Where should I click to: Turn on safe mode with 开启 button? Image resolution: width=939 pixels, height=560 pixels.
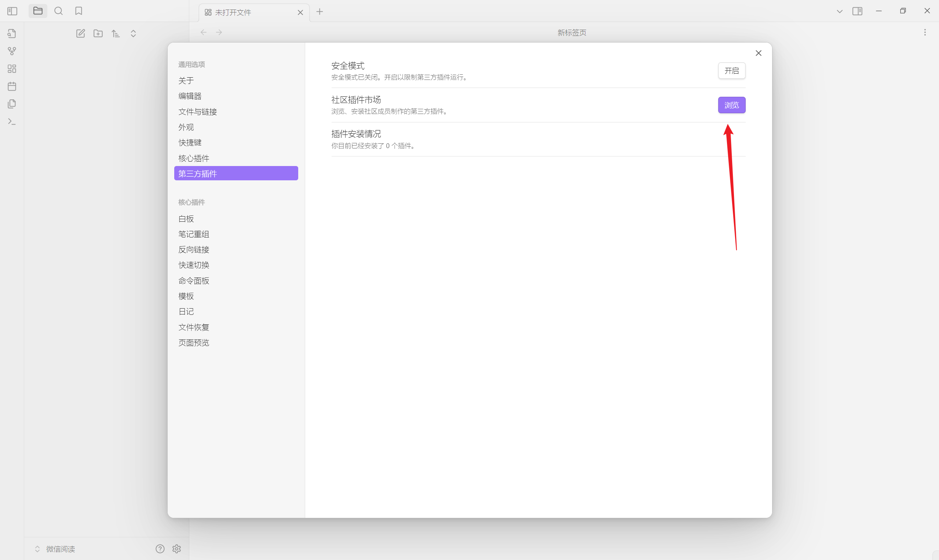[x=731, y=71]
